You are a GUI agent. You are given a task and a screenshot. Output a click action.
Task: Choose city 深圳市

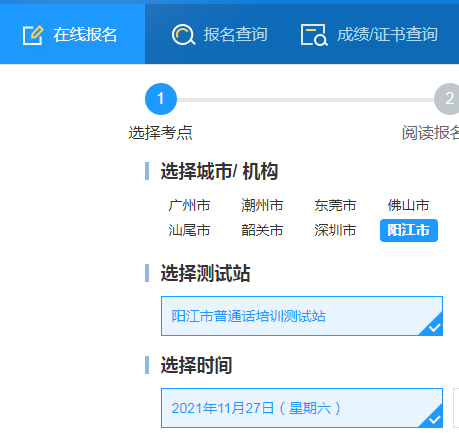tap(335, 230)
